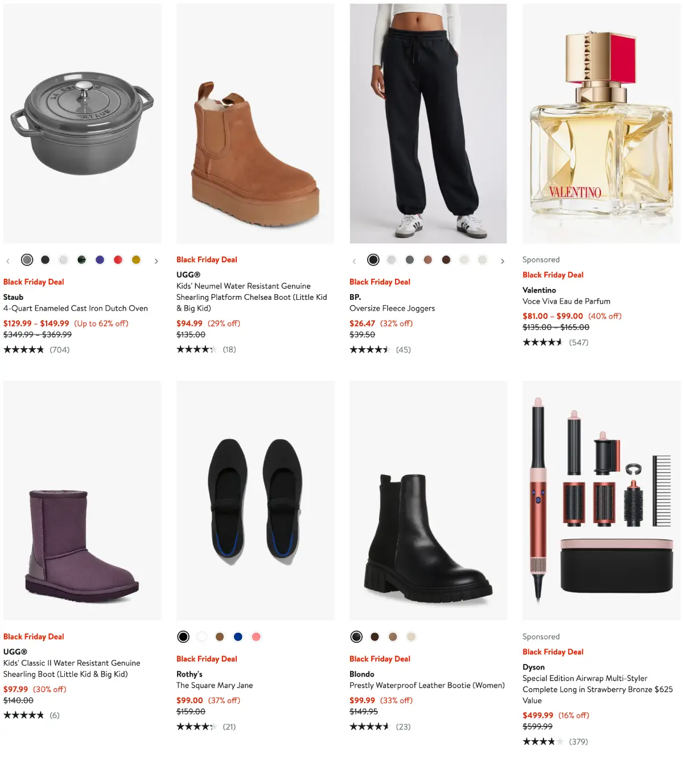Choose purple swatch for Staub Dutch Oven
Viewport: 683px width, 784px height.
click(100, 260)
